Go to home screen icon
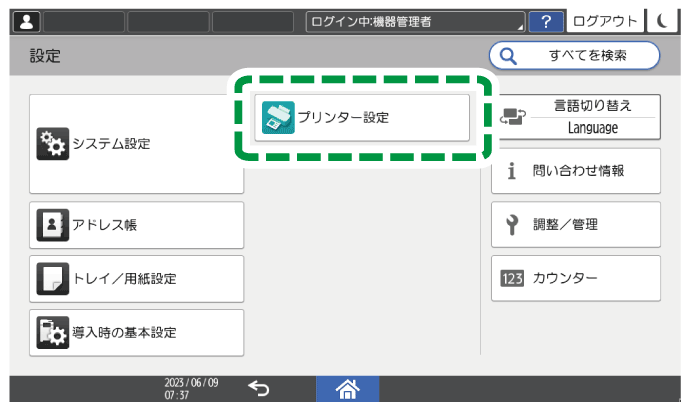The image size is (691, 411). tap(347, 389)
